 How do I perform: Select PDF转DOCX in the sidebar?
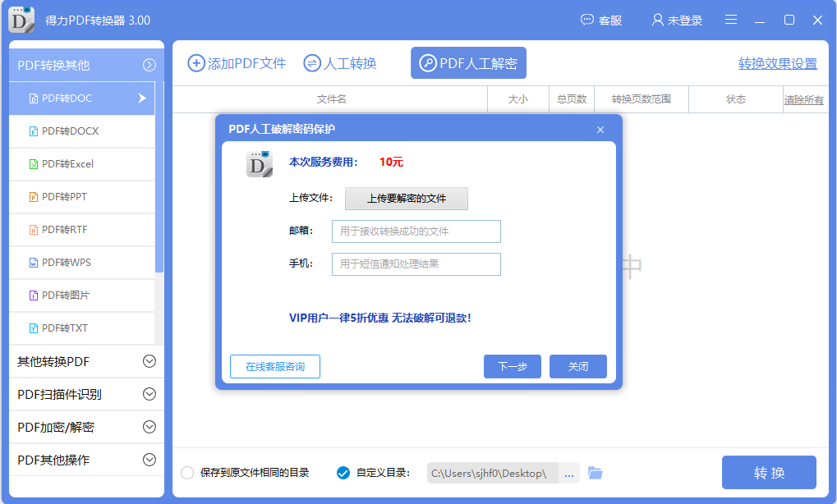pyautogui.click(x=81, y=131)
